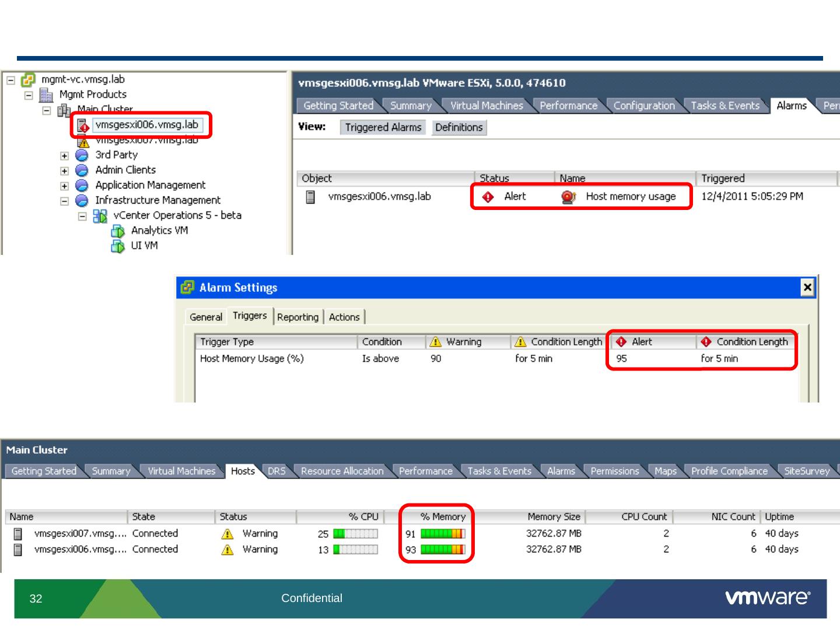This screenshot has height=630, width=840.
Task: Sort hosts by the % CPU column header
Action: [x=339, y=517]
